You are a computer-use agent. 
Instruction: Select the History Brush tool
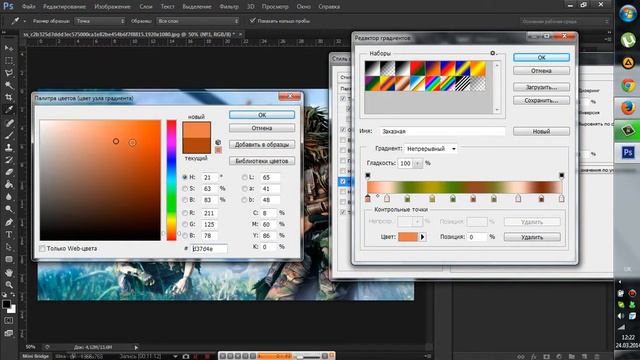click(x=9, y=160)
